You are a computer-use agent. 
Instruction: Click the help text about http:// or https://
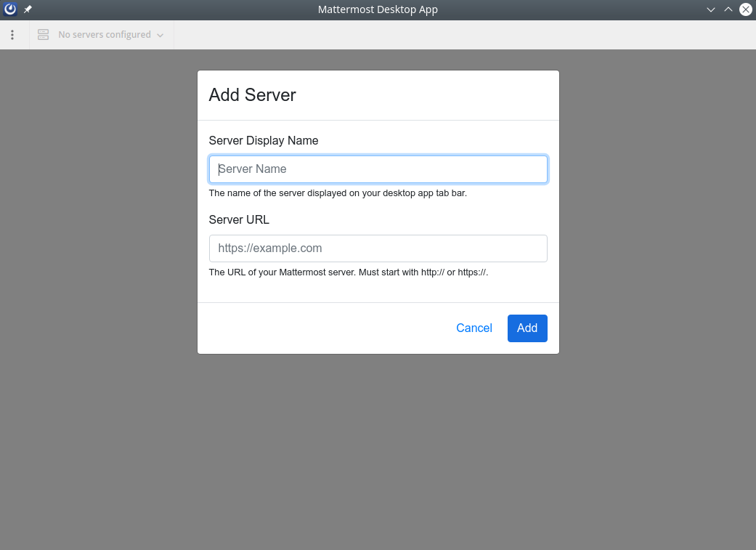[348, 272]
